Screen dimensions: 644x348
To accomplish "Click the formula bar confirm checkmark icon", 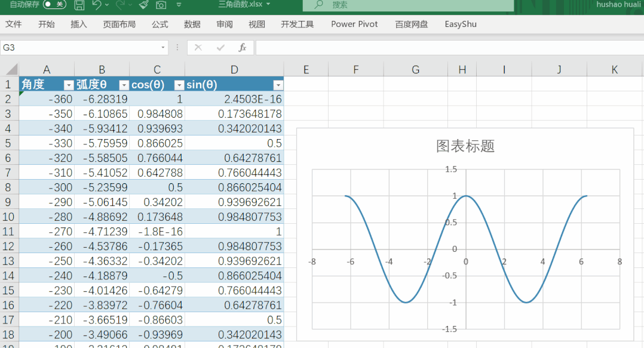I will click(x=220, y=48).
